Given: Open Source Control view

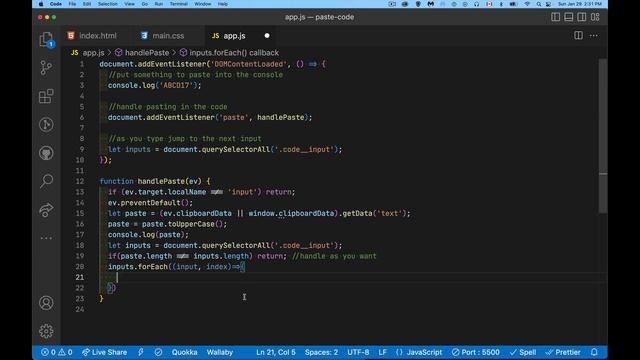Looking at the screenshot, I should point(46,68).
